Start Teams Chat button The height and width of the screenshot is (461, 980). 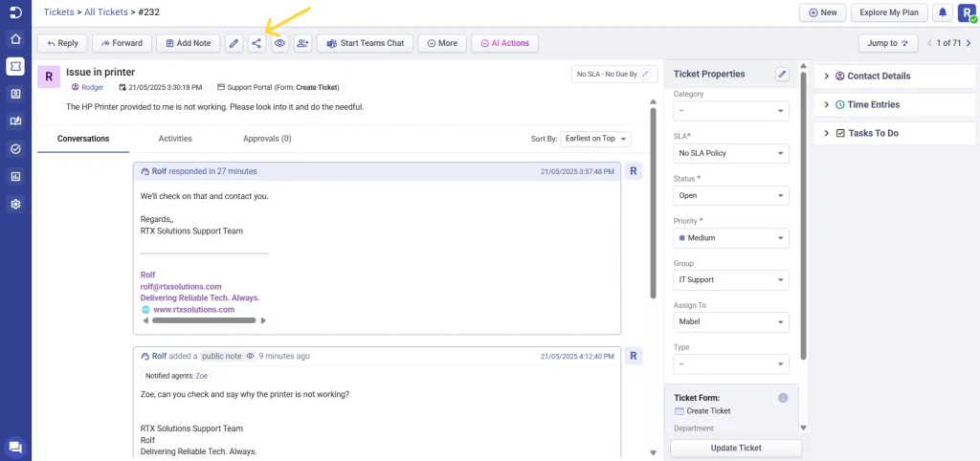point(365,44)
